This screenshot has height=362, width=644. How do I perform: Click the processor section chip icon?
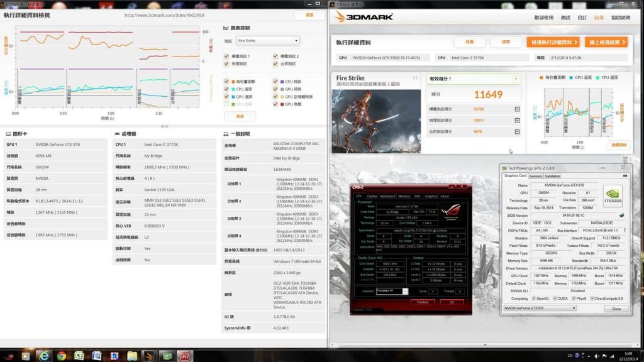tap(117, 134)
